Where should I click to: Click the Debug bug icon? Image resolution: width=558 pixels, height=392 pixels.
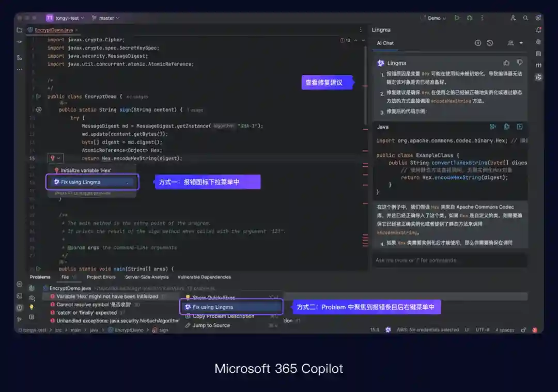pos(470,18)
